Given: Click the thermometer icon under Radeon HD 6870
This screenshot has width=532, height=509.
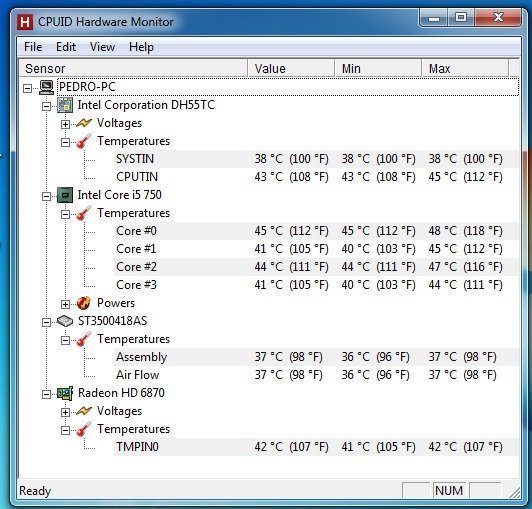Looking at the screenshot, I should (84, 429).
